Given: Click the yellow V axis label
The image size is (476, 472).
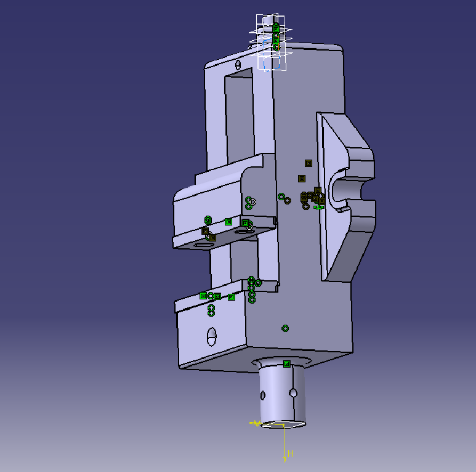Looking at the screenshot, I should pos(257,424).
